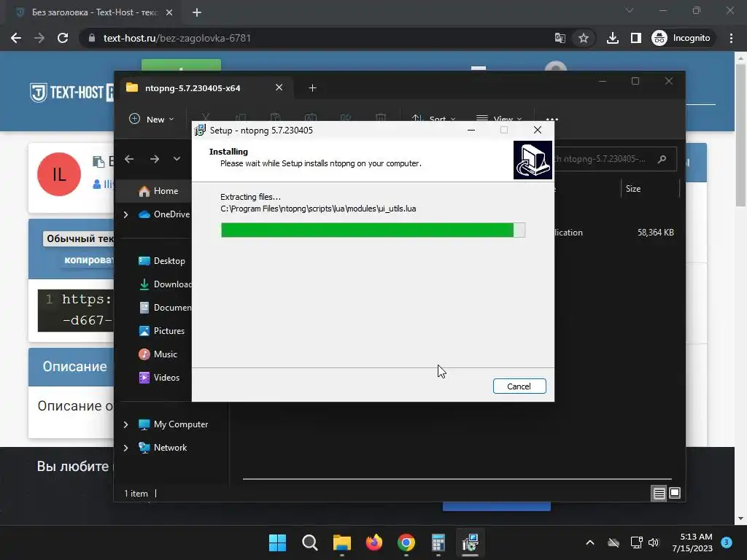The width and height of the screenshot is (747, 560).
Task: Click the Chrome back arrow
Action: [x=16, y=38]
